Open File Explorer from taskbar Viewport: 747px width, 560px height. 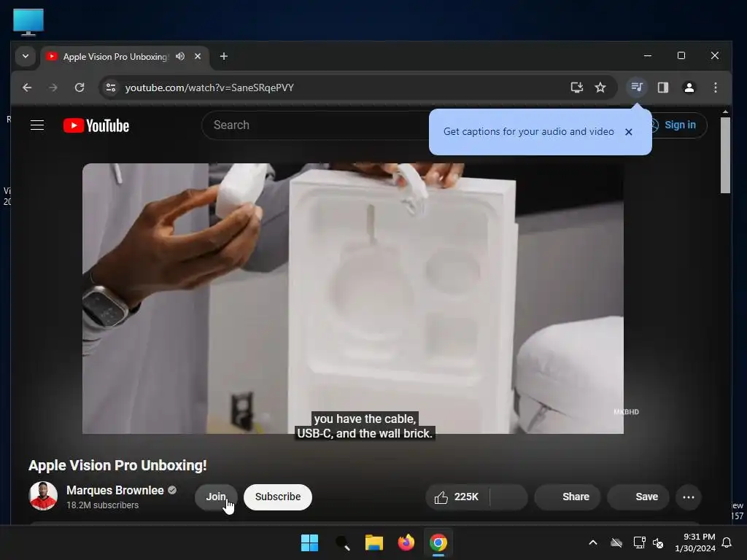(374, 542)
